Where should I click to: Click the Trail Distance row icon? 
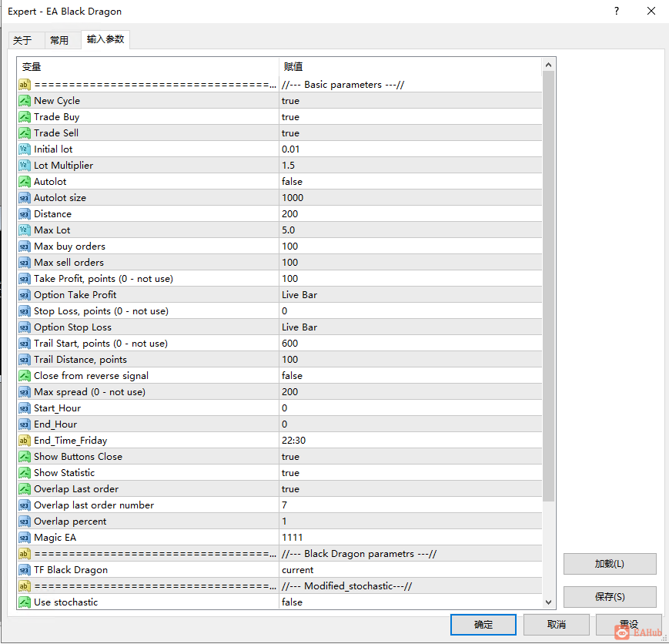tap(25, 360)
